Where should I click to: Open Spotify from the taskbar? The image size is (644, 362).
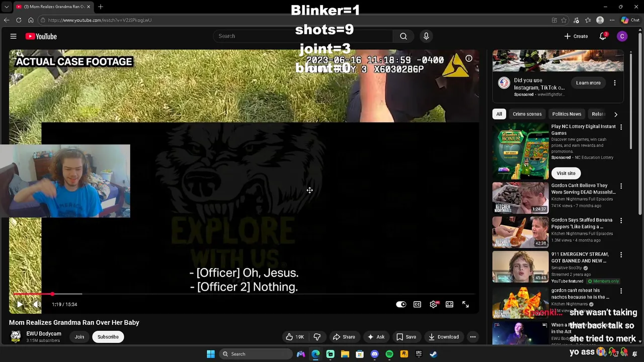point(389,354)
